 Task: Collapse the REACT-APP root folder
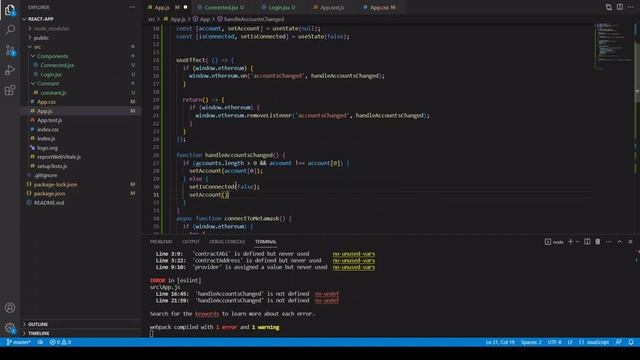pyautogui.click(x=40, y=19)
